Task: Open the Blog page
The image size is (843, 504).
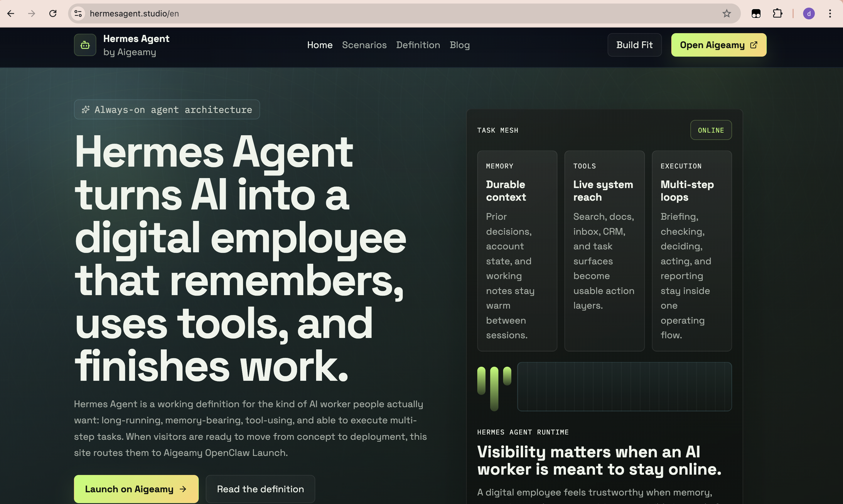Action: point(459,45)
